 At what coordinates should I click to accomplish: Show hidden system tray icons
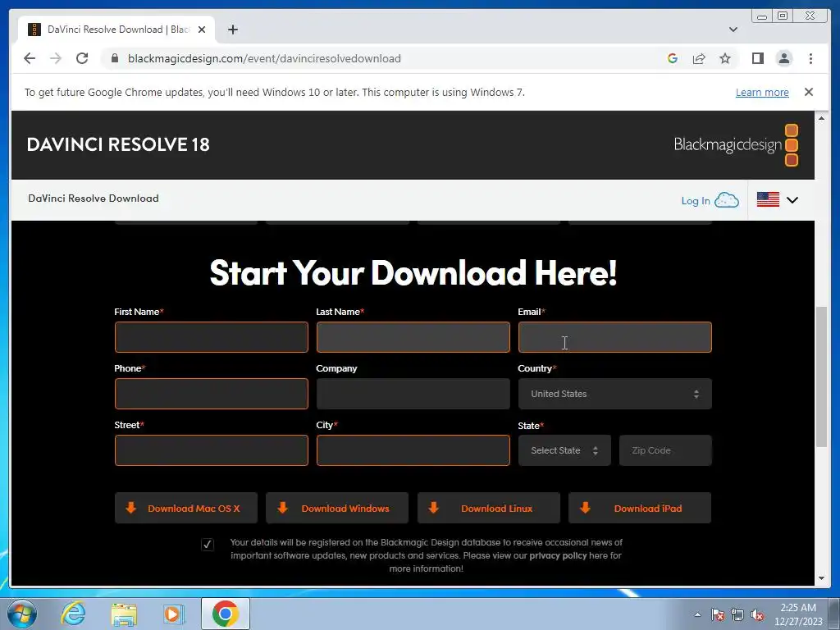[697, 614]
